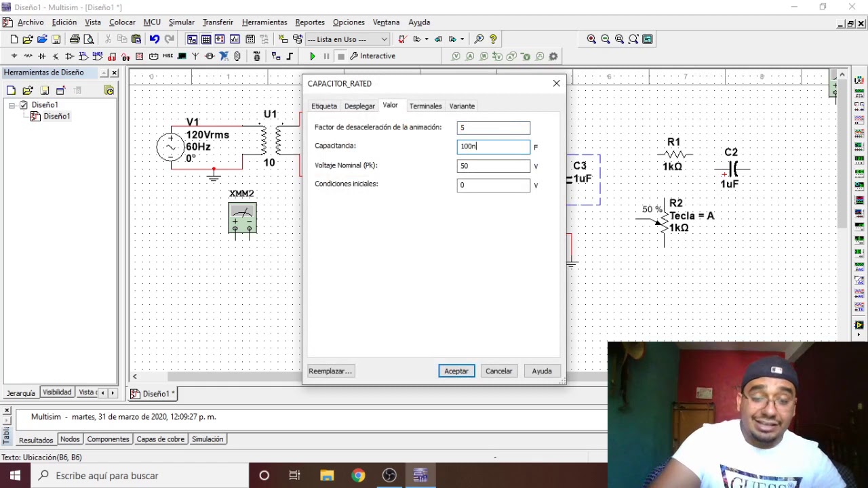Open the Grapher icon in toolbar
Image resolution: width=868 pixels, height=488 pixels.
(x=235, y=39)
